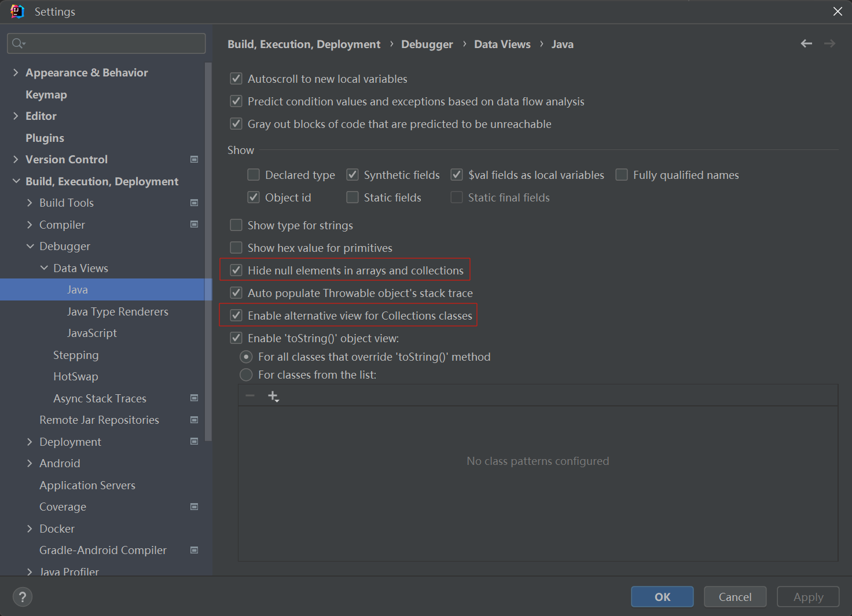Click the IntelliJ IDEA logo in the title bar

(x=17, y=12)
